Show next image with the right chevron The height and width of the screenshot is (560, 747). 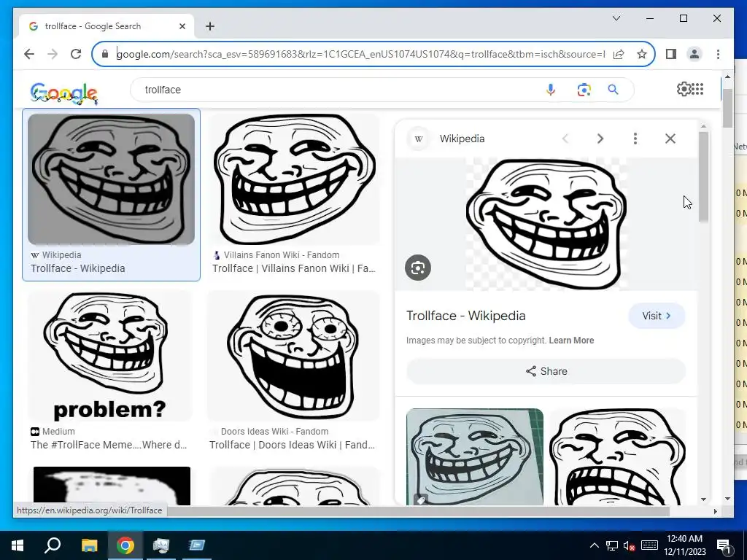[x=600, y=139]
